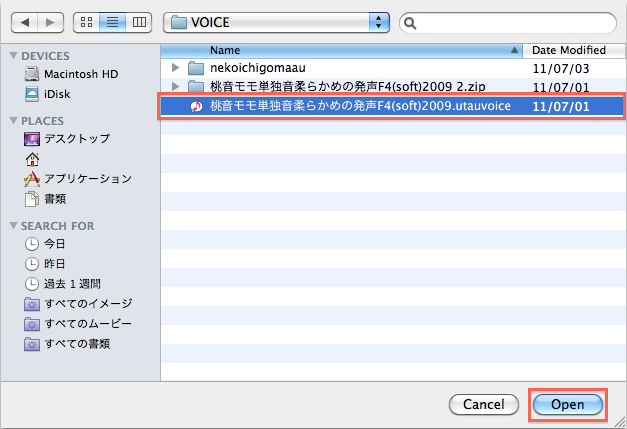Sort files by Name column header

(340, 49)
